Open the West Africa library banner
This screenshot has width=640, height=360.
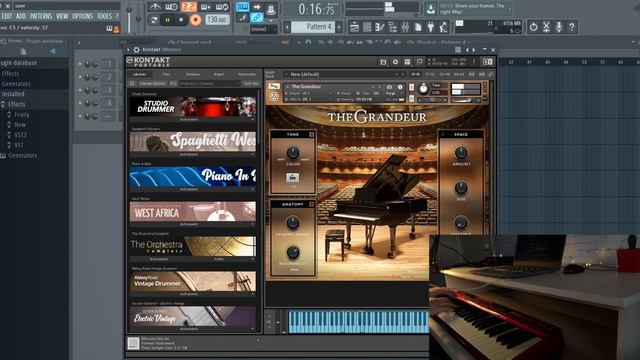pyautogui.click(x=193, y=211)
